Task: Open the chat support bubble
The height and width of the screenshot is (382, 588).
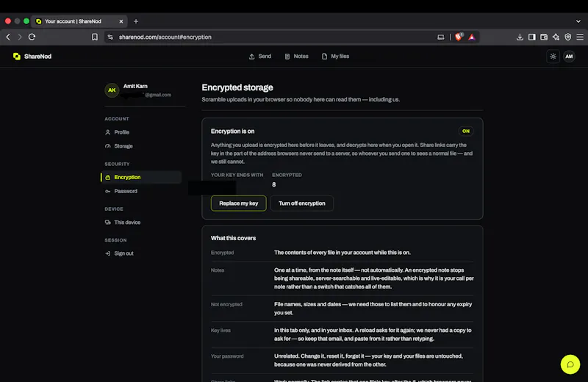Action: (x=570, y=364)
